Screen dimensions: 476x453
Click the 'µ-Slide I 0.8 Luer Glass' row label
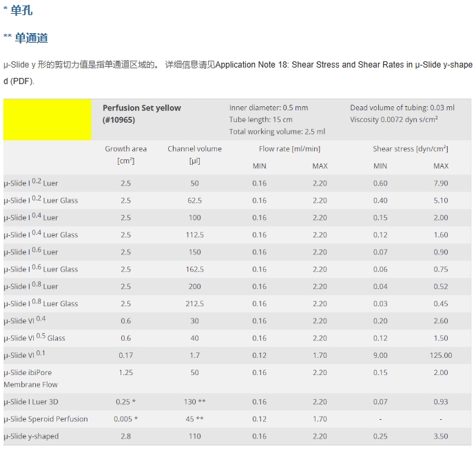(41, 303)
